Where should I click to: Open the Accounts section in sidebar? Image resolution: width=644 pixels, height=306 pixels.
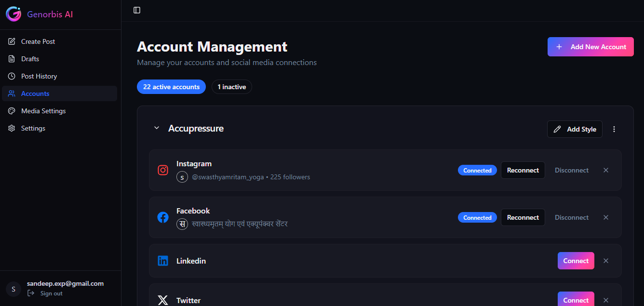35,93
